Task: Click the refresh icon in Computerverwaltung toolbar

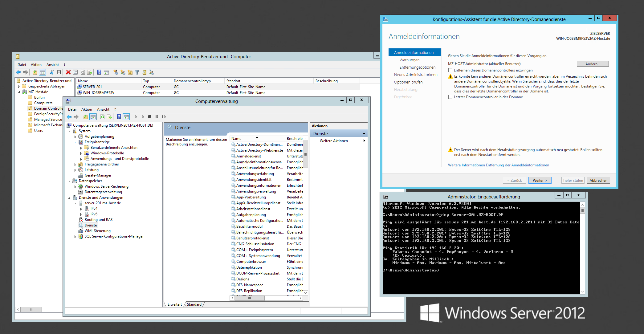Action: coord(102,117)
